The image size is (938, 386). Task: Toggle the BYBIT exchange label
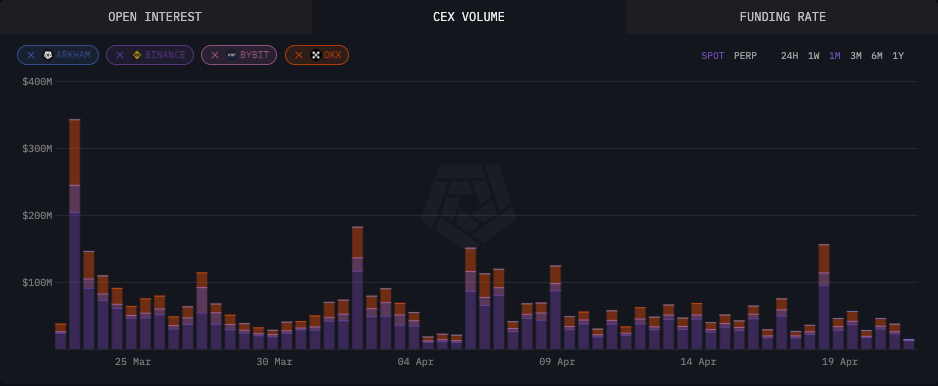pyautogui.click(x=254, y=55)
